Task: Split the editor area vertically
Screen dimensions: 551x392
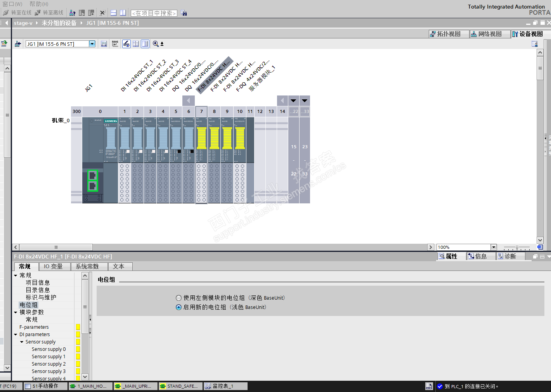Action: tap(123, 13)
